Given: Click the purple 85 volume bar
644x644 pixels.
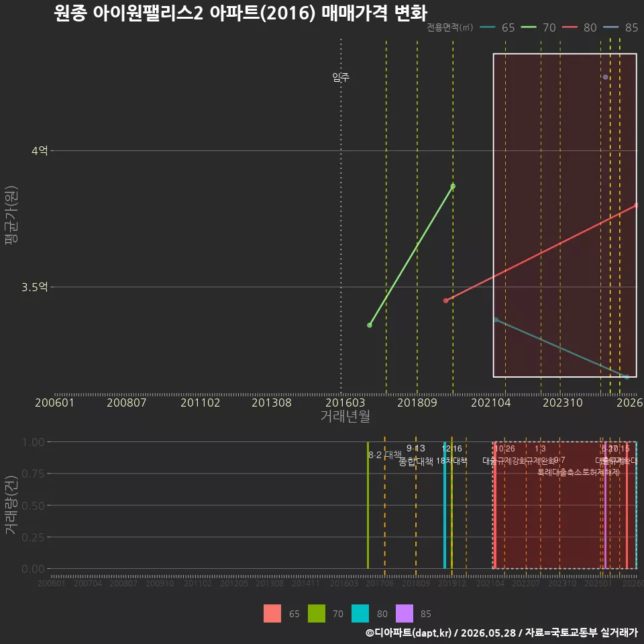Looking at the screenshot, I should (x=605, y=505).
